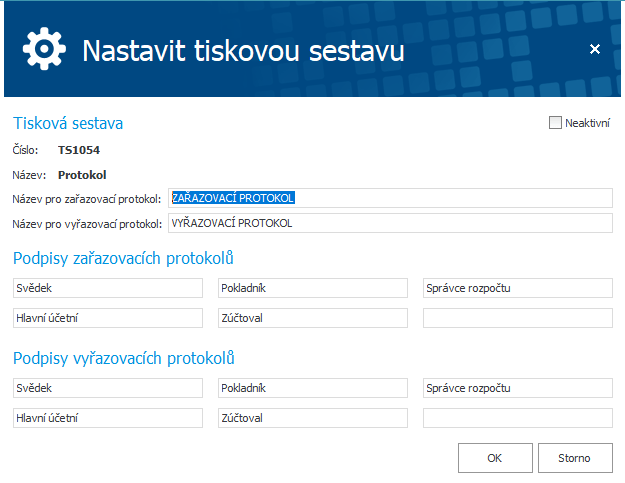
Task: Click the Název: label
Action: 29,175
